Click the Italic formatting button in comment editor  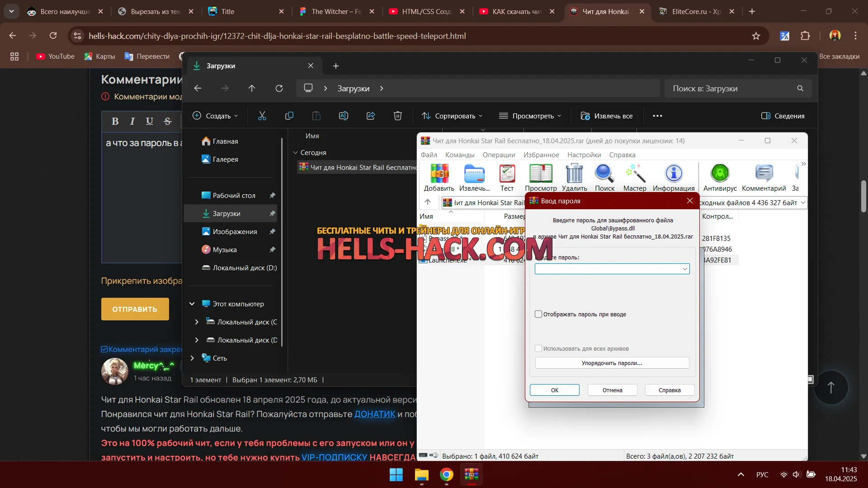coord(132,121)
